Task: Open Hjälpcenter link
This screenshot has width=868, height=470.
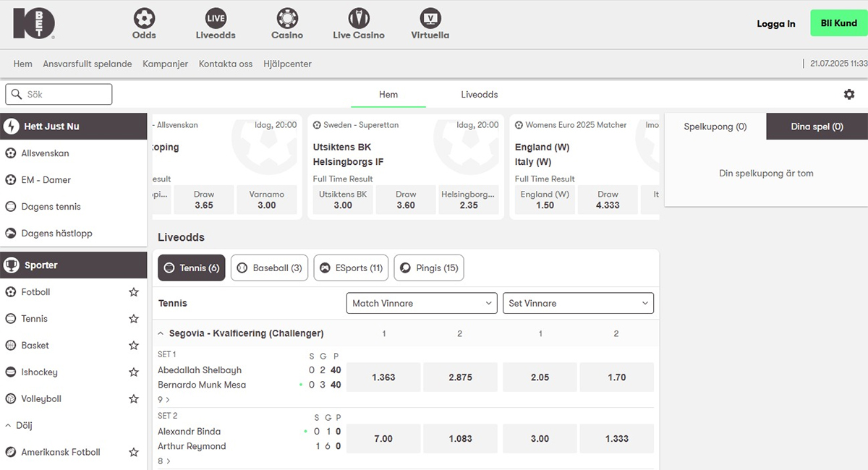Action: [x=288, y=64]
